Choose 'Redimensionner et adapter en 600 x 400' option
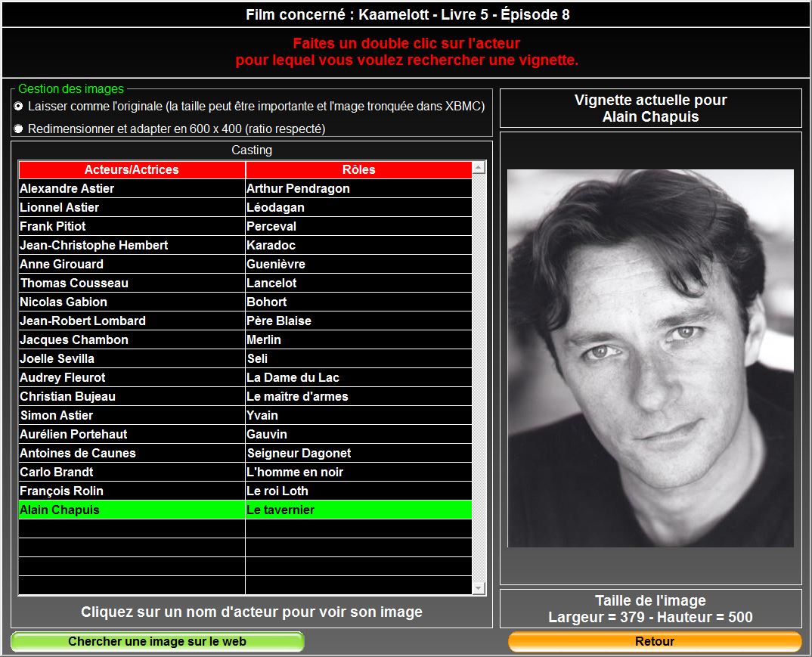Screen dimensions: 812x657 pyautogui.click(x=19, y=129)
